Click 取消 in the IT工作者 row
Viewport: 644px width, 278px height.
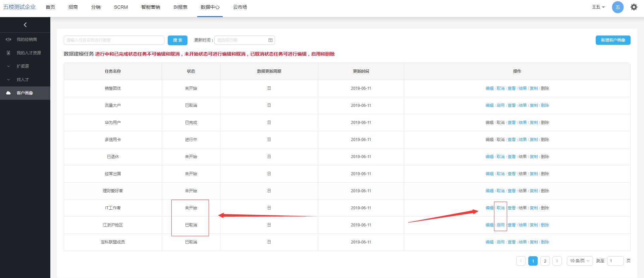coord(500,208)
